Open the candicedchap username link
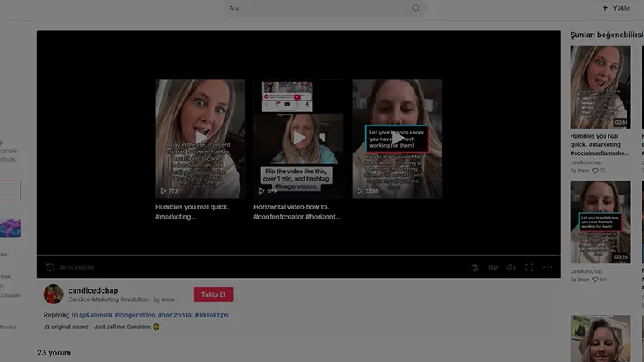Screen dimensions: 644x362 coord(93,290)
